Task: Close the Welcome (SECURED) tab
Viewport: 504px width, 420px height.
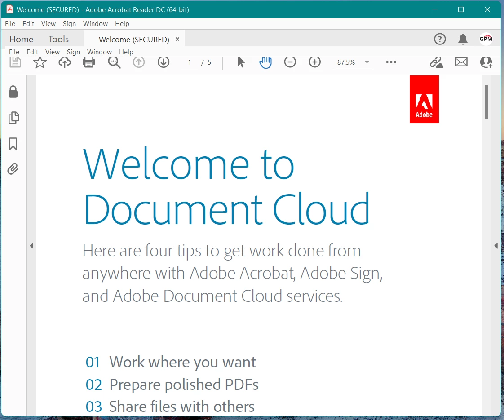Action: click(x=177, y=39)
